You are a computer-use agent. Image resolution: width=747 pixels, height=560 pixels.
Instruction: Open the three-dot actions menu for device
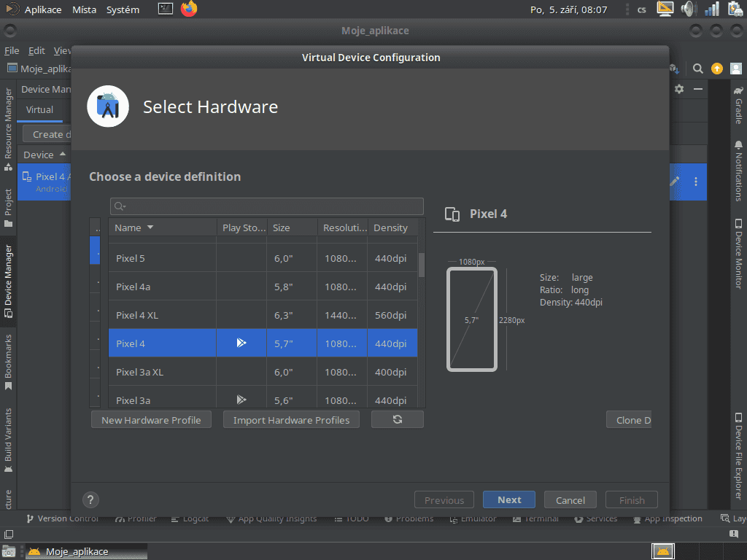click(x=696, y=182)
